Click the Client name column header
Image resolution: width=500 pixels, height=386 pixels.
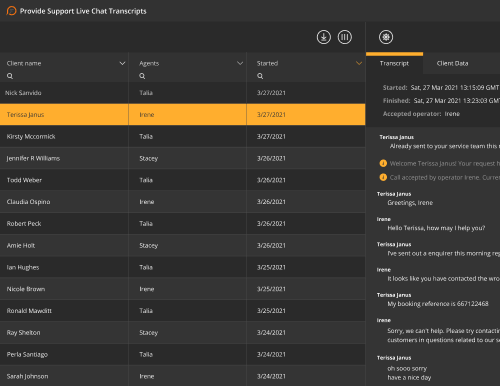(24, 63)
